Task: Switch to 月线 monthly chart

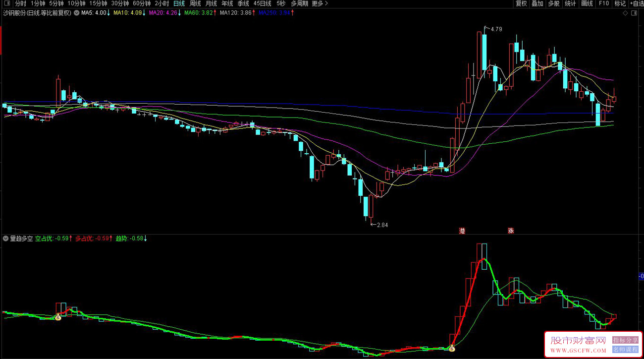Action: tap(211, 3)
